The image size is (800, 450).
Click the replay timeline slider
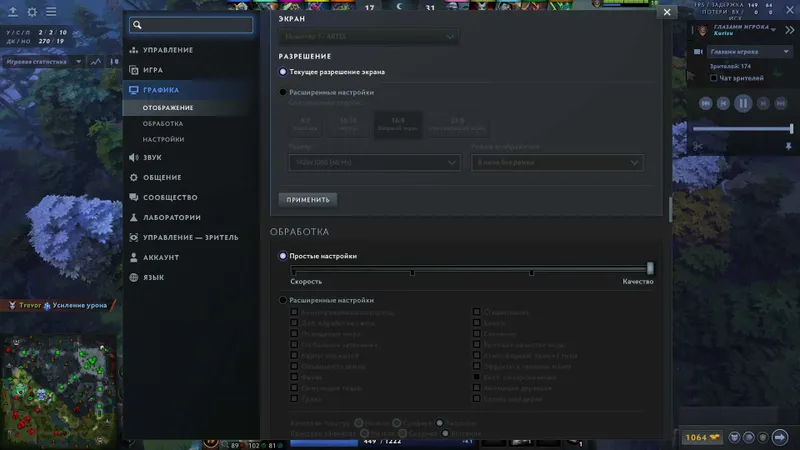point(742,129)
